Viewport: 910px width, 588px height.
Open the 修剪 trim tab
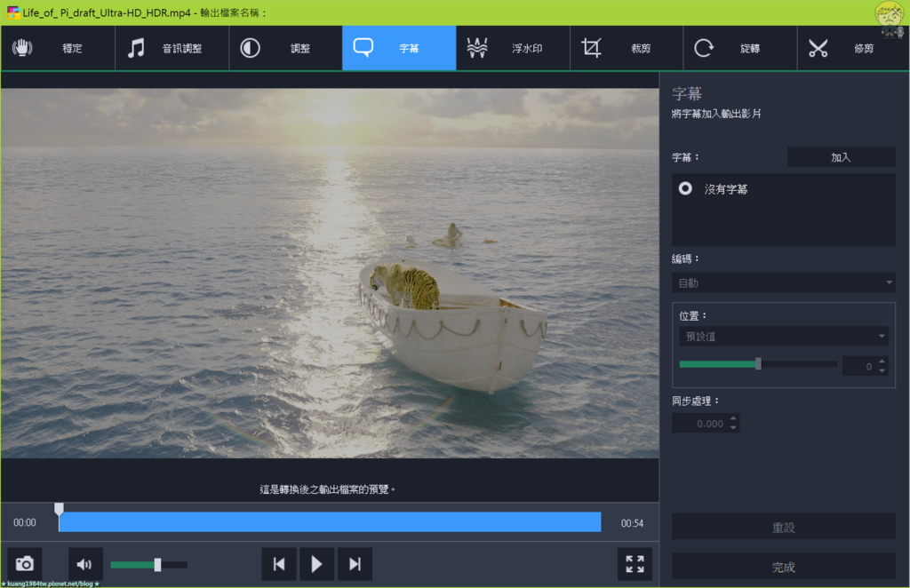(854, 48)
